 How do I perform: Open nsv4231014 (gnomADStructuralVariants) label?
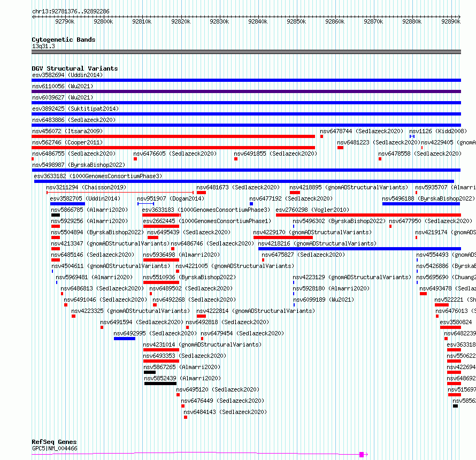[x=202, y=344]
